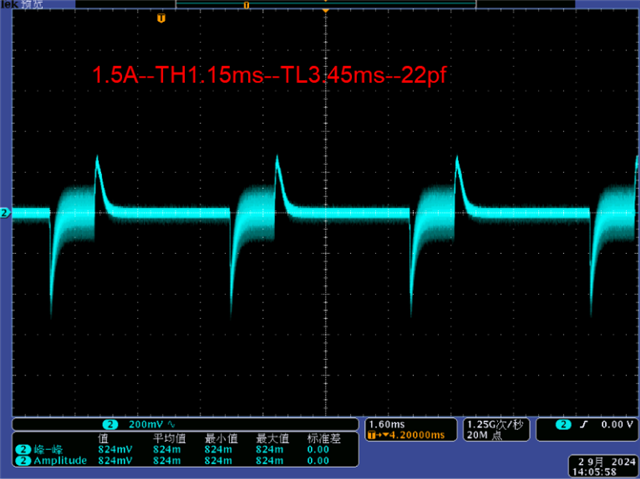This screenshot has width=640, height=479.
Task: Click the 平均值 cell of 峰-峰 row
Action: click(x=167, y=450)
